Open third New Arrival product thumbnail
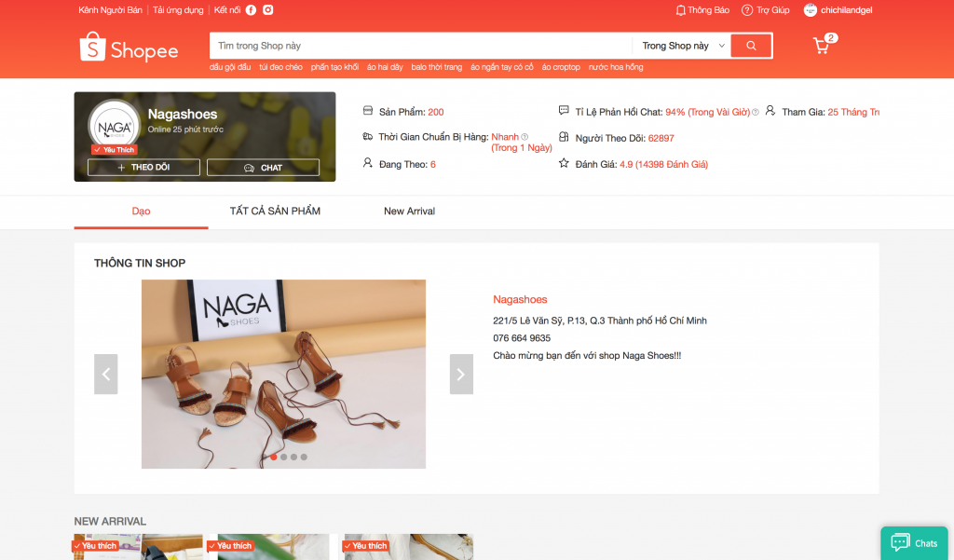Screen dimensions: 954x560 pos(408,547)
